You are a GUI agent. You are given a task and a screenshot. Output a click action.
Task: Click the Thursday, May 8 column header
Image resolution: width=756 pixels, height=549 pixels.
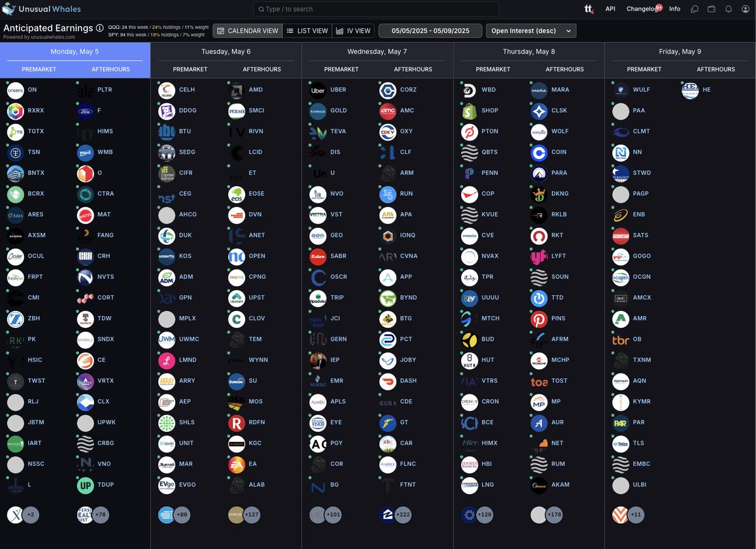tap(529, 51)
